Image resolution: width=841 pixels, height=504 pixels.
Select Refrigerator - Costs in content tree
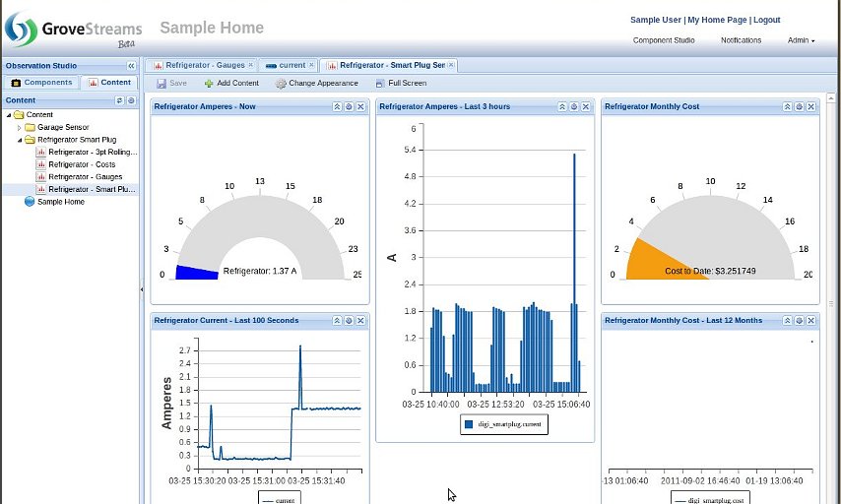click(x=81, y=164)
